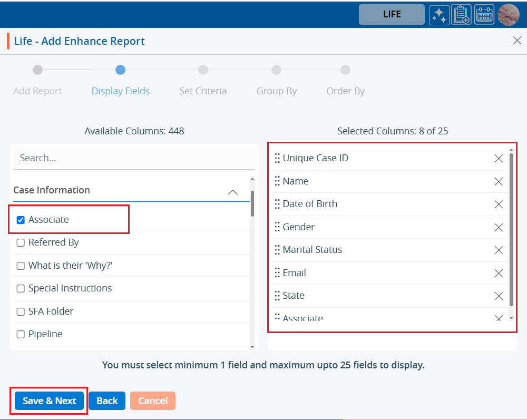This screenshot has height=420, width=527.
Task: Open the user profile avatar
Action: pyautogui.click(x=508, y=15)
